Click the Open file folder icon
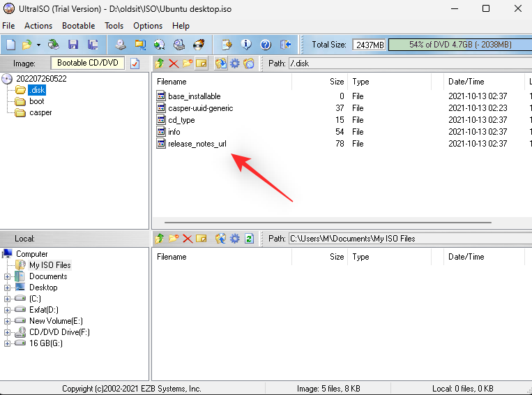Screen dimensions: 532x395 click(26, 45)
